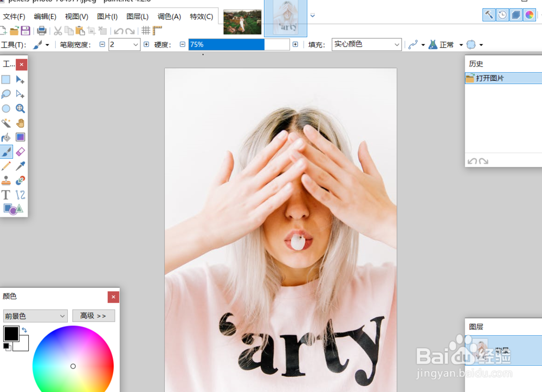Image resolution: width=542 pixels, height=392 pixels.
Task: Click the New file icon
Action: click(x=3, y=31)
